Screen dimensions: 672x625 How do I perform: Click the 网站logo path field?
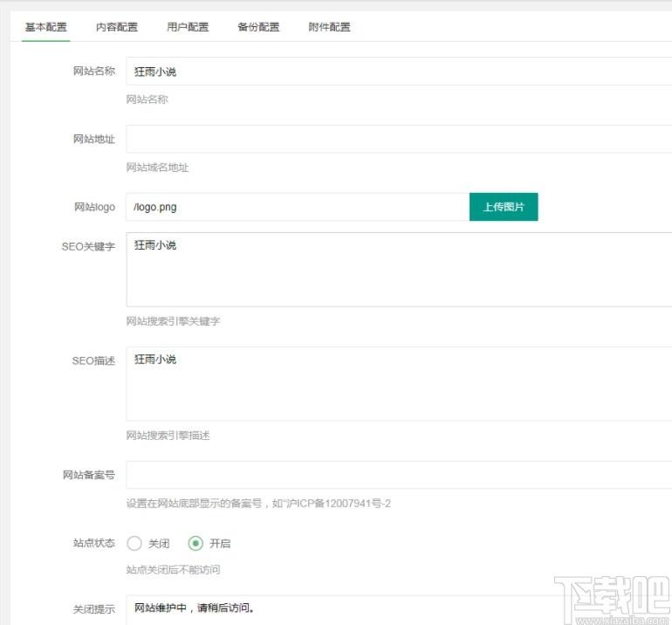(x=298, y=207)
